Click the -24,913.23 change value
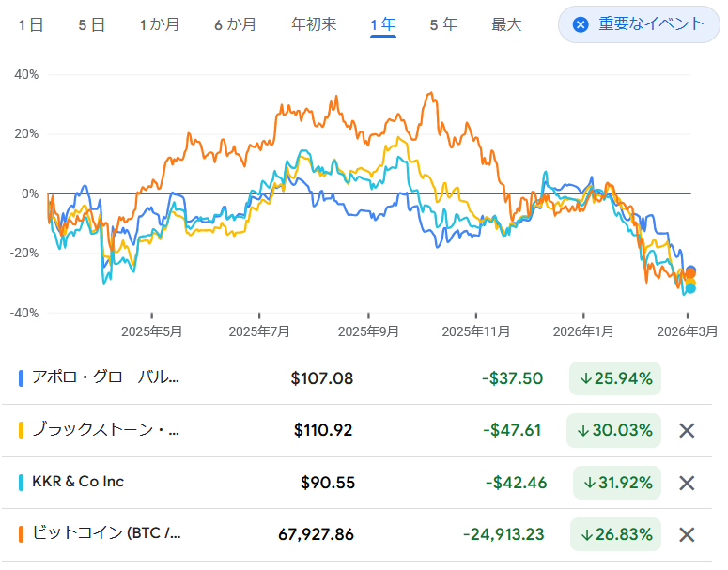 pyautogui.click(x=503, y=534)
